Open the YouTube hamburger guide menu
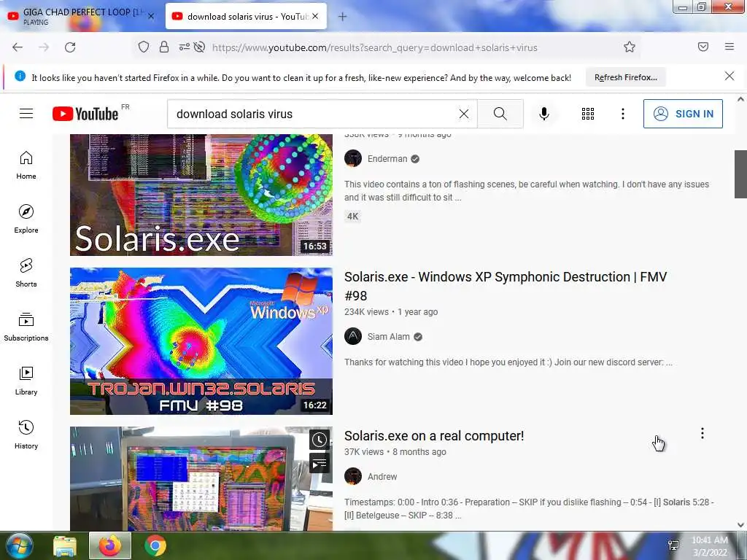 tap(26, 113)
